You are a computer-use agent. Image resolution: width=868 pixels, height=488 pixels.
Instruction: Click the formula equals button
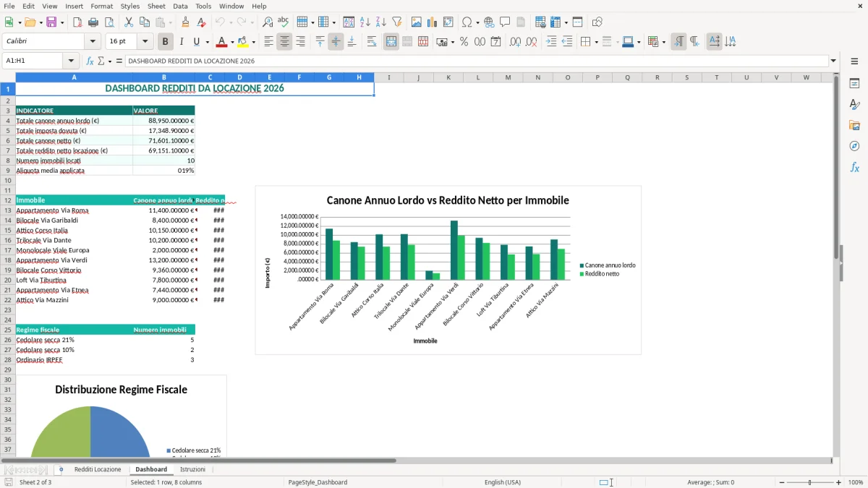119,61
